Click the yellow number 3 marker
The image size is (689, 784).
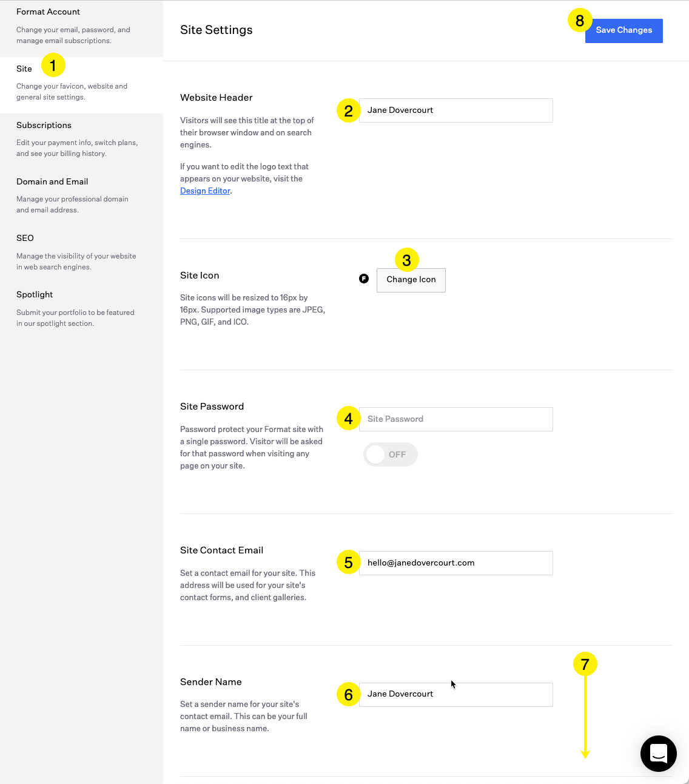[x=407, y=260]
